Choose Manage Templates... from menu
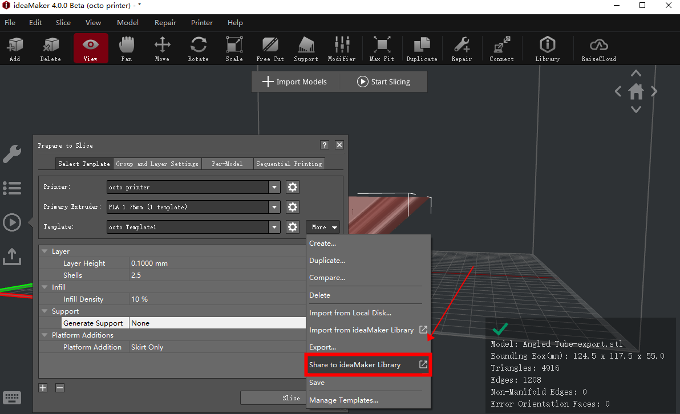680x414 pixels. tap(369, 400)
